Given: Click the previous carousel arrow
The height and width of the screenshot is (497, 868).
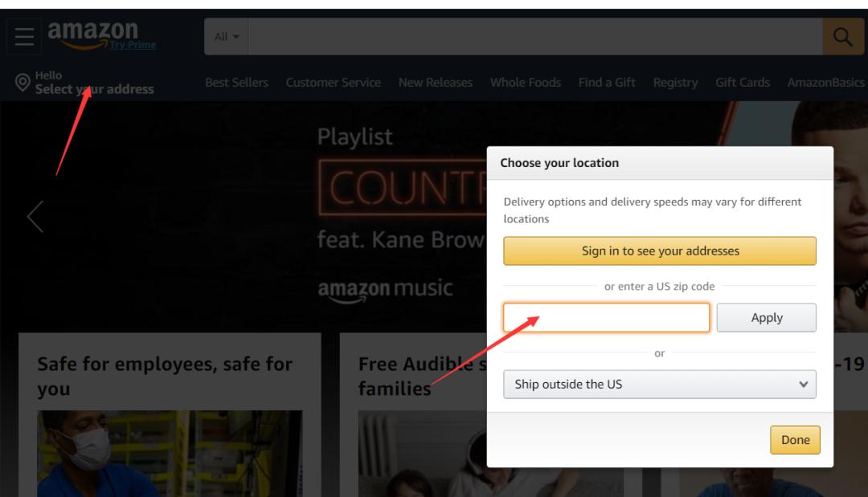Looking at the screenshot, I should (35, 216).
